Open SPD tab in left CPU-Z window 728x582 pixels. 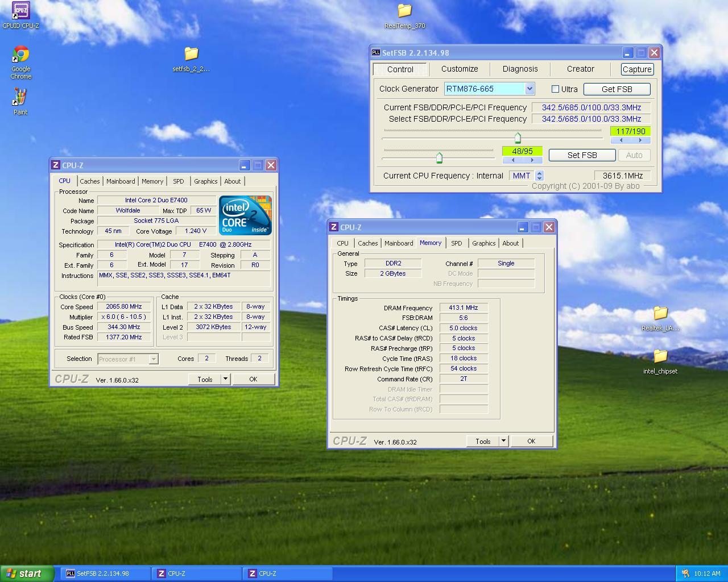(x=179, y=181)
